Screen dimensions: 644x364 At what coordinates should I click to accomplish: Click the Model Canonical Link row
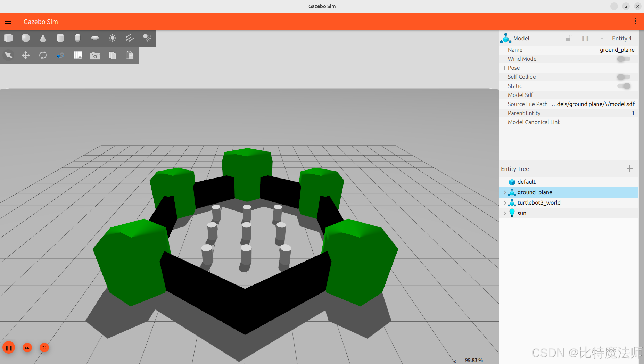568,122
